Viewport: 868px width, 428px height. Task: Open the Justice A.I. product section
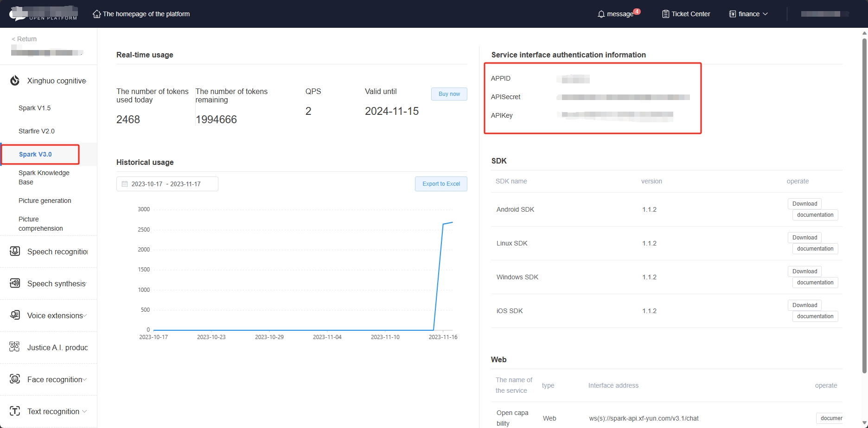48,347
